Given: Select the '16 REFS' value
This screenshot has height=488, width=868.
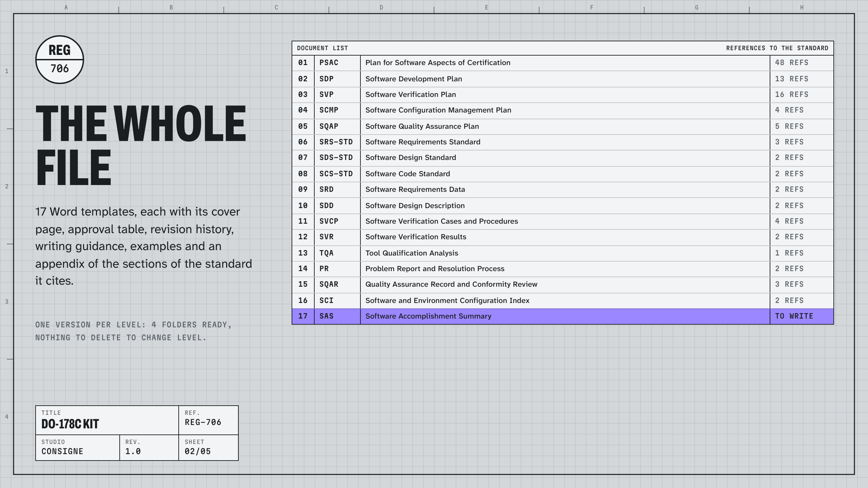Looking at the screenshot, I should click(792, 95).
